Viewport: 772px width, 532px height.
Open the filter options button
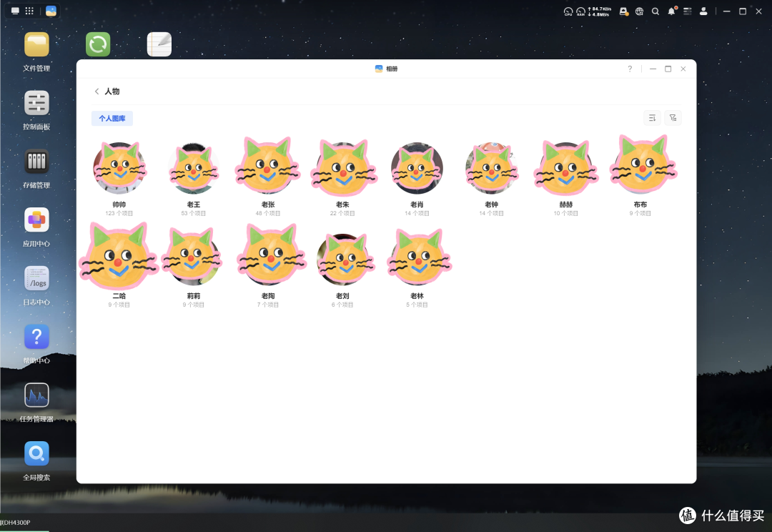coord(673,118)
